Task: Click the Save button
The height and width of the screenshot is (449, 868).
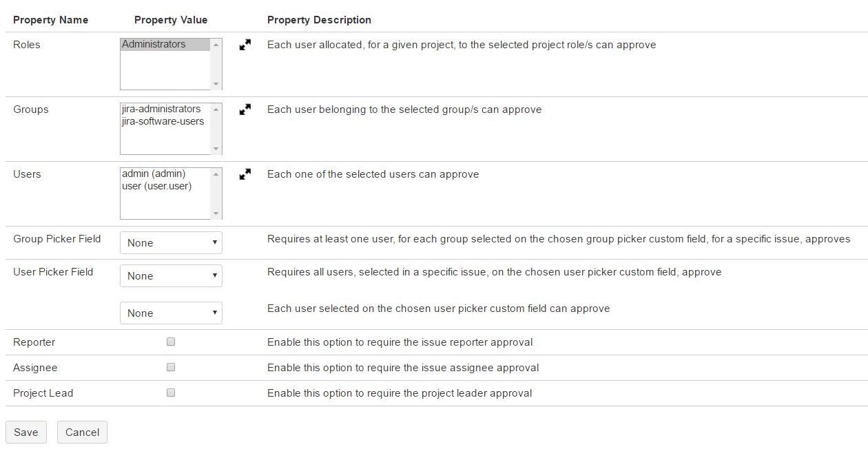Action: (x=26, y=432)
